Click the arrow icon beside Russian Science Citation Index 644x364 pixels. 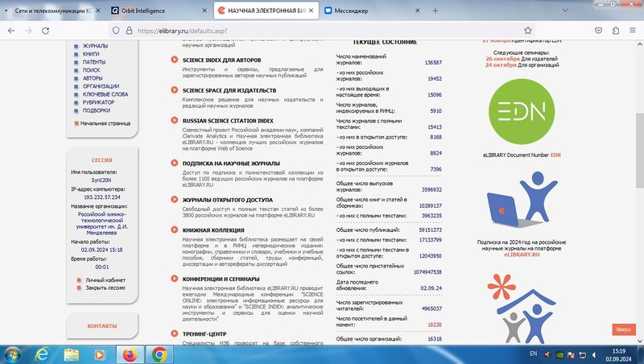[x=175, y=120]
